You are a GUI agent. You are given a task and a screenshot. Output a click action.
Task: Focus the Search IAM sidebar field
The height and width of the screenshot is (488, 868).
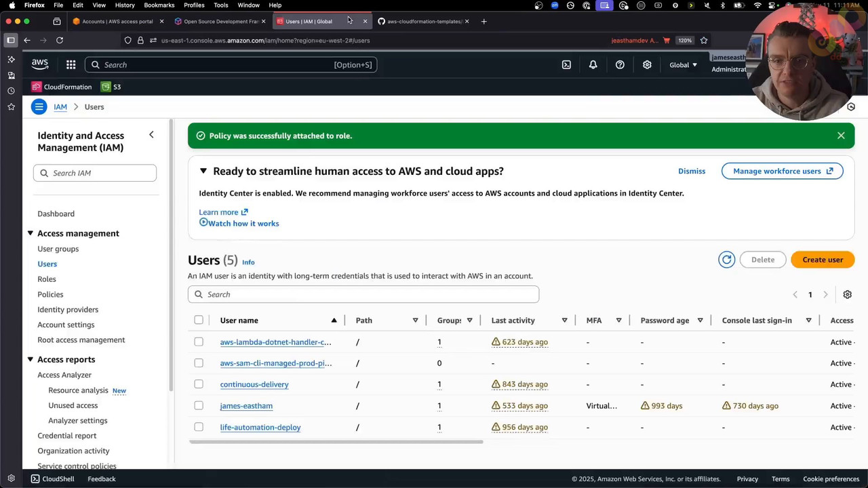point(95,173)
